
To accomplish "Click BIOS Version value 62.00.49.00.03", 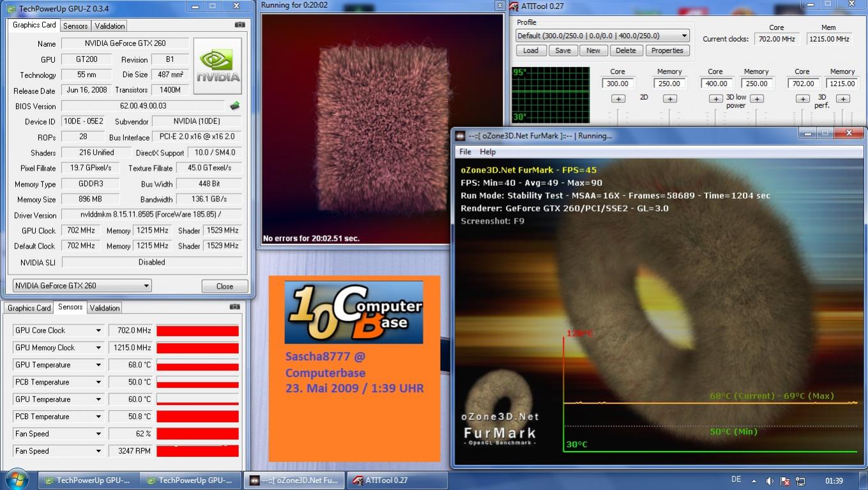I will (x=143, y=106).
